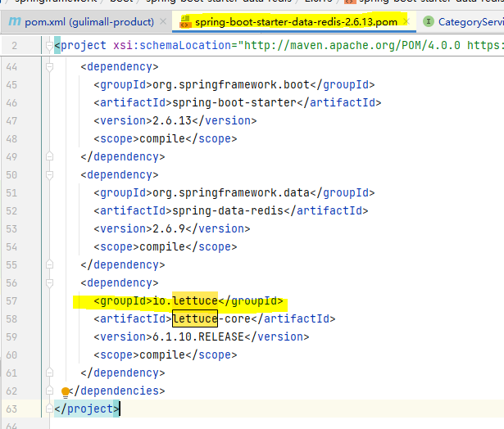Click boxed lettuce in lettuce-core artifactId
The width and height of the screenshot is (504, 429).
195,318
